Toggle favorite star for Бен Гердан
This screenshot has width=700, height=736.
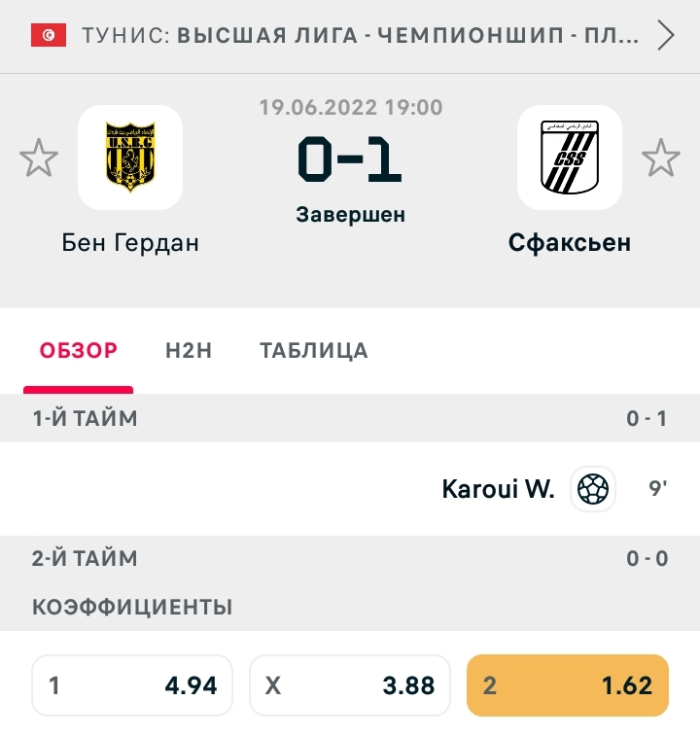tap(39, 158)
